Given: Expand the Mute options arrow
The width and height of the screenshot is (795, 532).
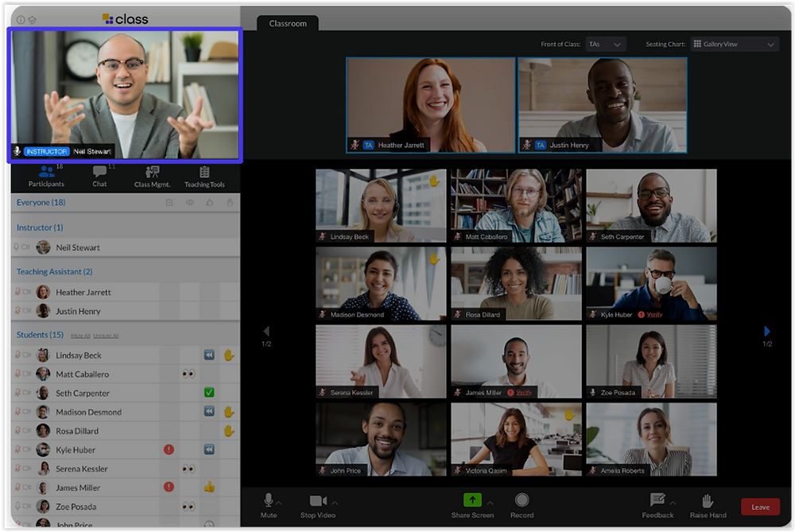Looking at the screenshot, I should tap(279, 503).
